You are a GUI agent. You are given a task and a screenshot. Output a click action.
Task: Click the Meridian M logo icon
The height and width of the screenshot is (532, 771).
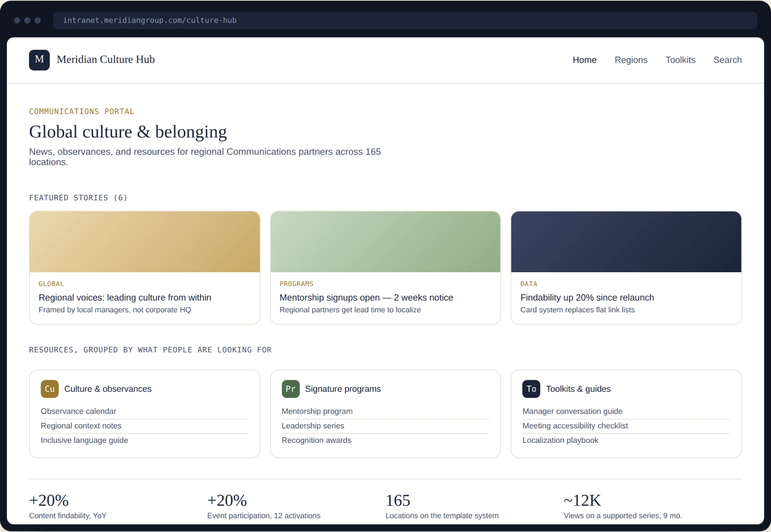point(39,60)
